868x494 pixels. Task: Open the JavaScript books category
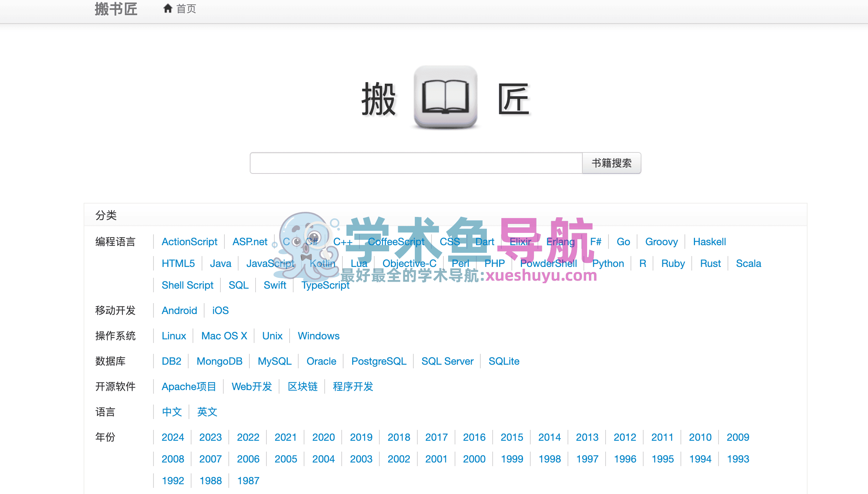coord(270,263)
